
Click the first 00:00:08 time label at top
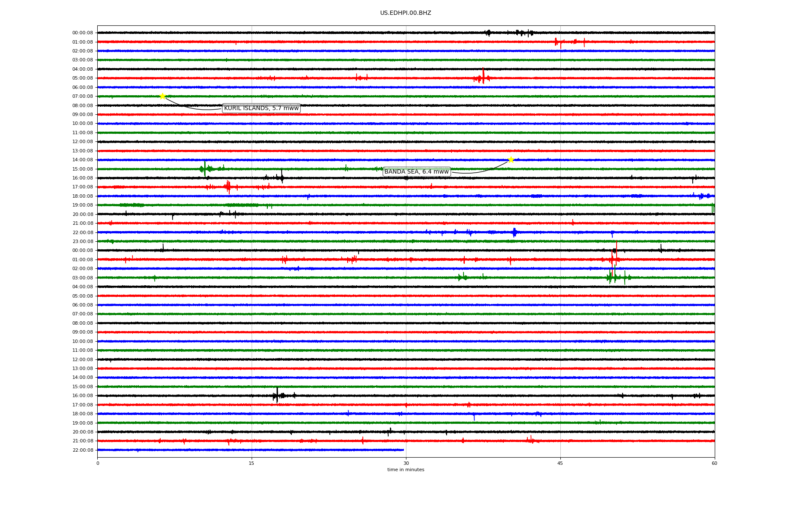click(82, 33)
